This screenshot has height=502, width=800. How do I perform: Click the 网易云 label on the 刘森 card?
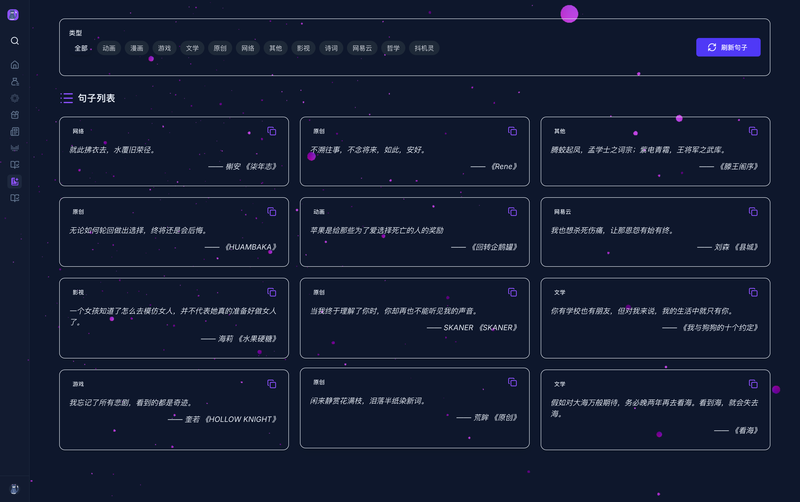pyautogui.click(x=562, y=212)
